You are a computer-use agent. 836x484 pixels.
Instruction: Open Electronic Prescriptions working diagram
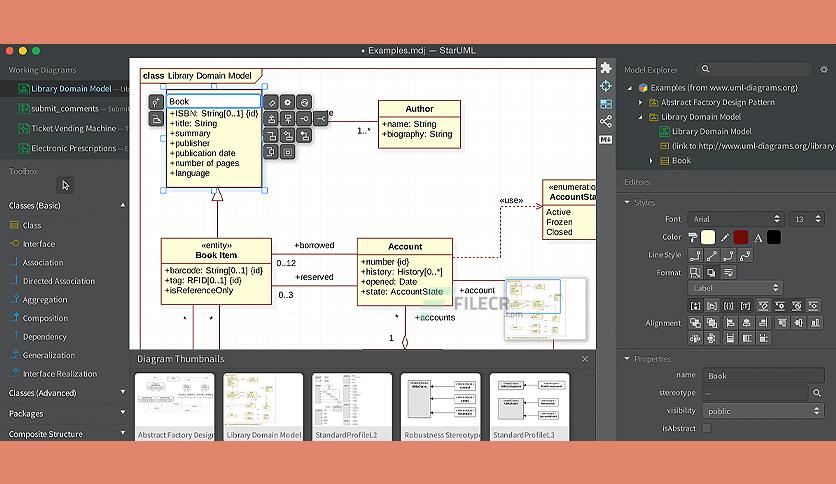tap(65, 148)
